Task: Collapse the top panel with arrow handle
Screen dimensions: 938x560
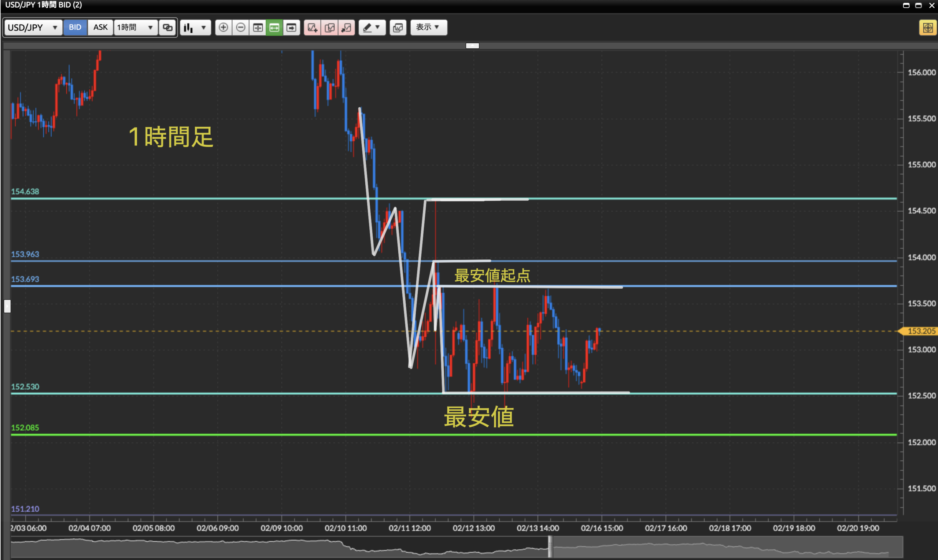Action: pos(472,46)
